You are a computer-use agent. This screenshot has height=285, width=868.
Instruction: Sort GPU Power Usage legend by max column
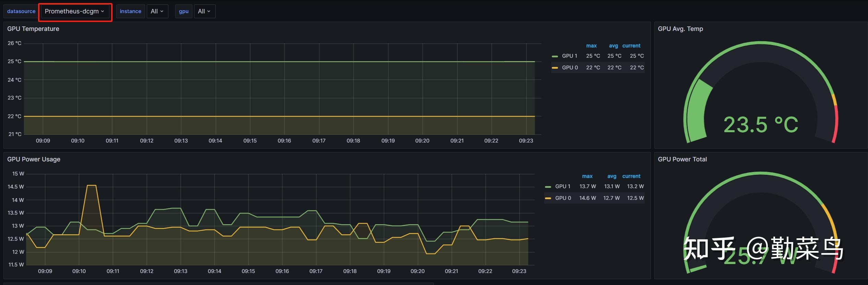click(x=587, y=176)
